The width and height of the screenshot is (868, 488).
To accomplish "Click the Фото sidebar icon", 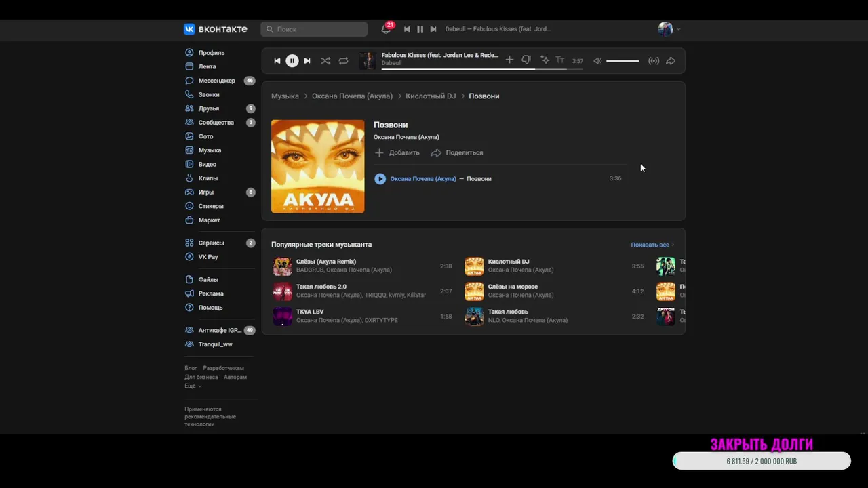I will click(x=190, y=136).
